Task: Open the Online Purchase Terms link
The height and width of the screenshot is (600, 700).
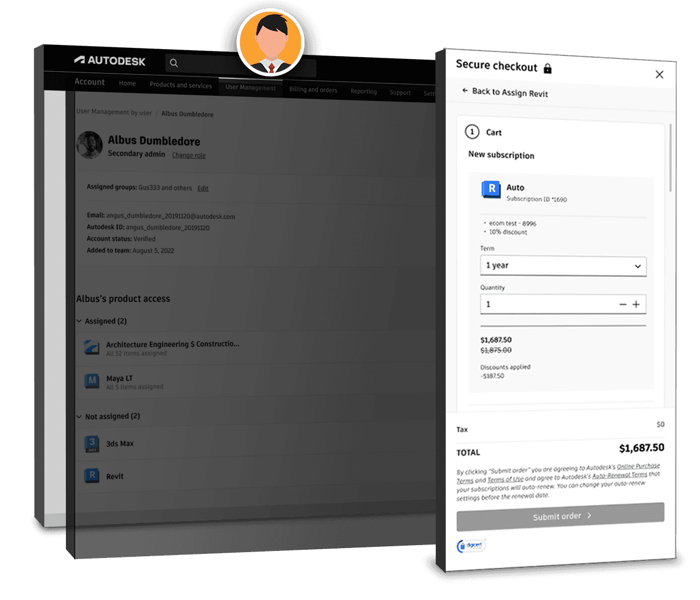Action: pyautogui.click(x=638, y=466)
